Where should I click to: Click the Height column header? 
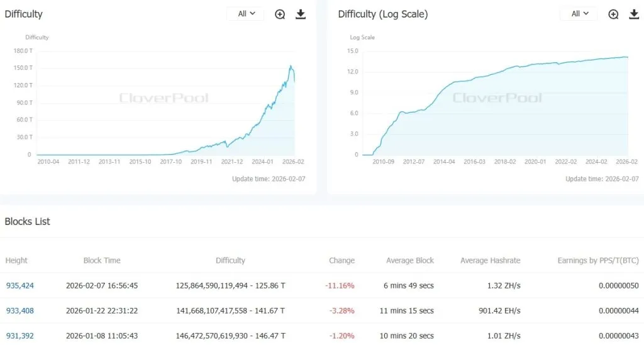(x=16, y=260)
